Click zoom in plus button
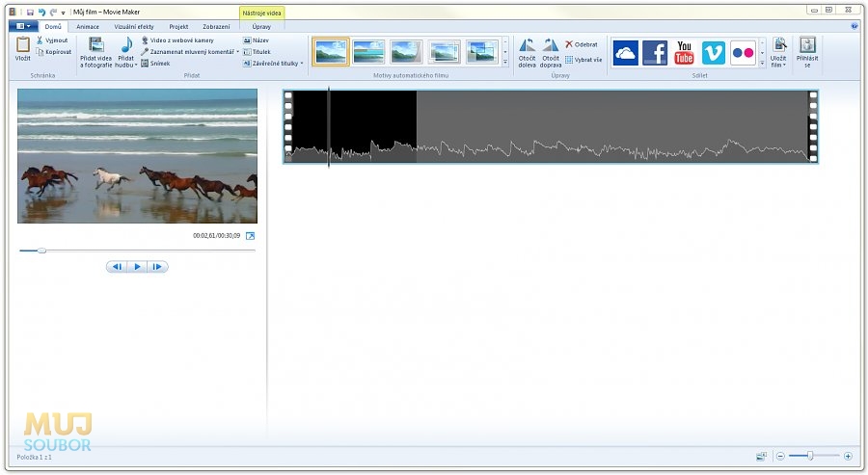 [x=848, y=456]
